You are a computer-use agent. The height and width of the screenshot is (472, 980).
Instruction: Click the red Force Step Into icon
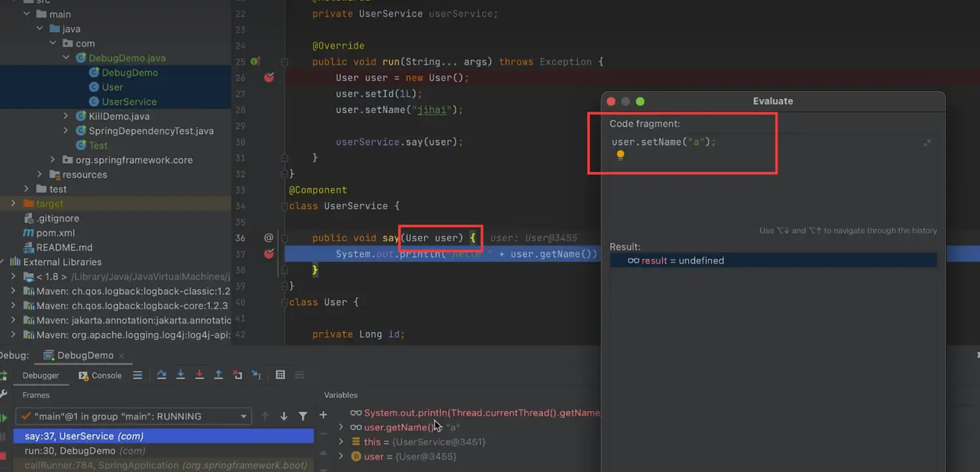tap(199, 375)
